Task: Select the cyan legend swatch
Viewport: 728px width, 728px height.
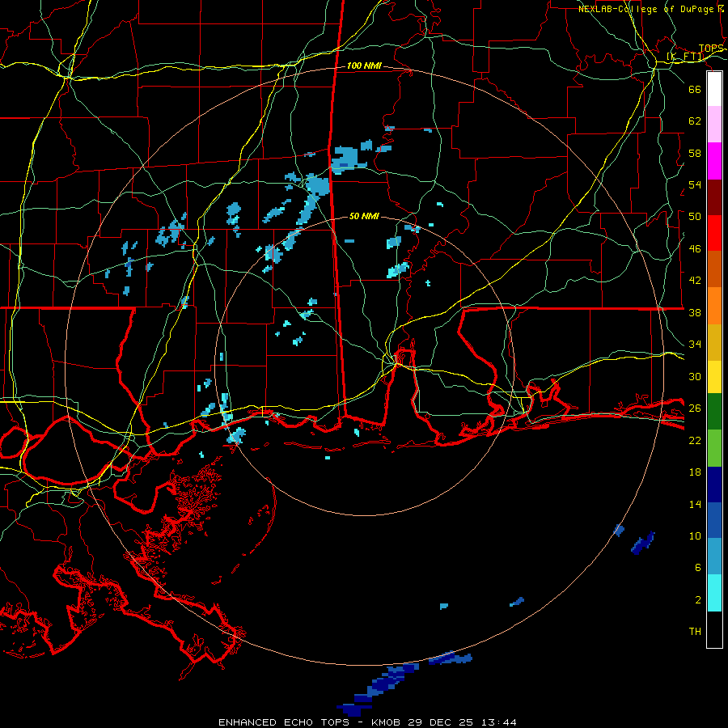Action: [714, 593]
